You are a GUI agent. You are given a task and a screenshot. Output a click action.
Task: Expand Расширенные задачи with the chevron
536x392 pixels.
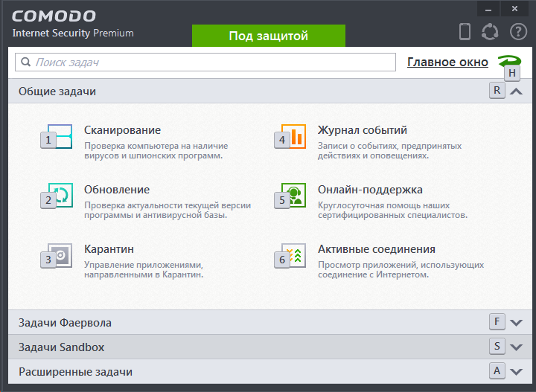click(516, 371)
